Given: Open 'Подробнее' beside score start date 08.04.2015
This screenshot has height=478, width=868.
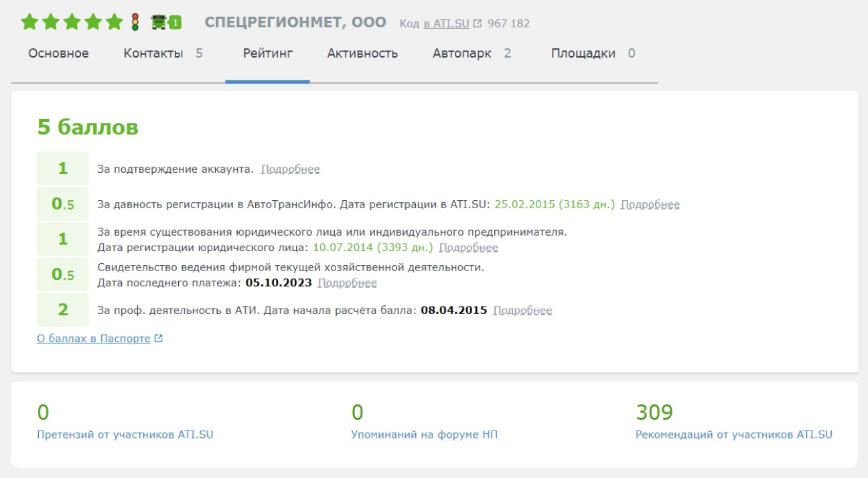Looking at the screenshot, I should (522, 311).
